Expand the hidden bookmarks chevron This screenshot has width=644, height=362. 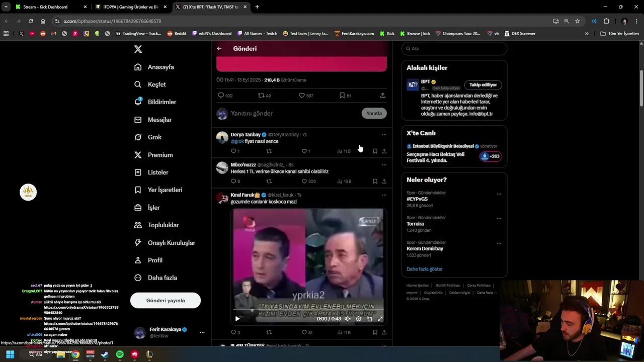587,34
